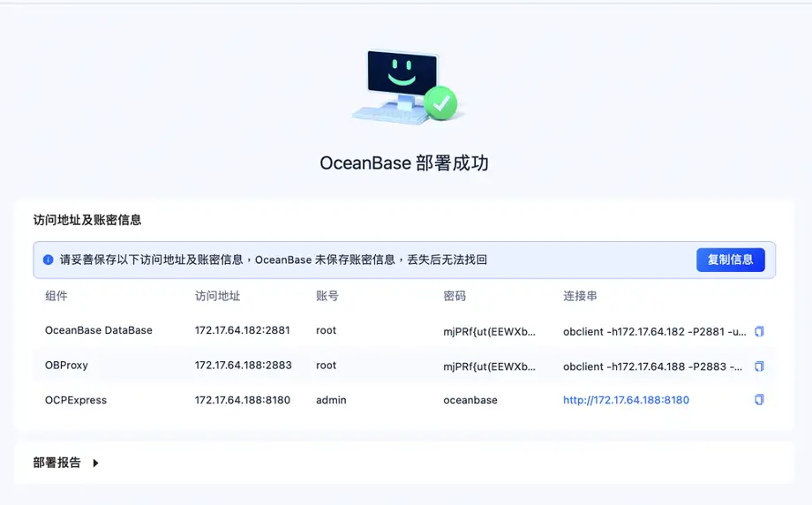Click the OBProxy obclient connection string text
Viewport: 812px width, 505px height.
point(652,366)
